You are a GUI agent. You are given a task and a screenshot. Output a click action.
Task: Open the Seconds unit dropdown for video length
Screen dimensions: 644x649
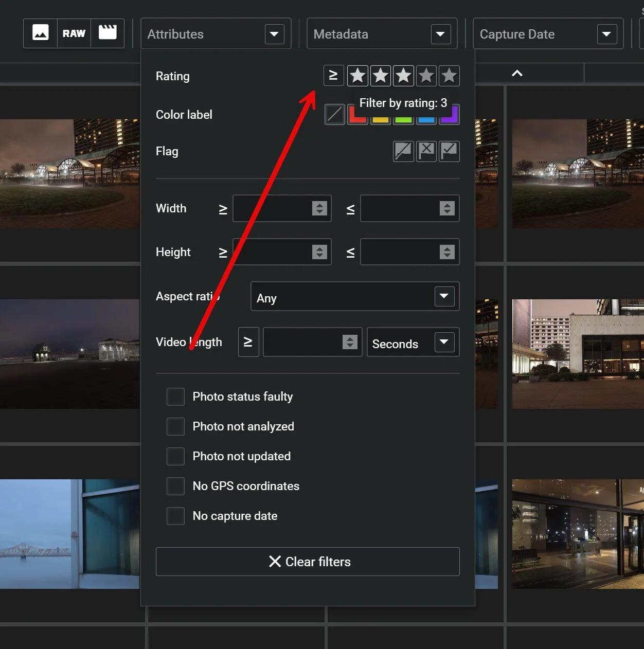pos(413,342)
